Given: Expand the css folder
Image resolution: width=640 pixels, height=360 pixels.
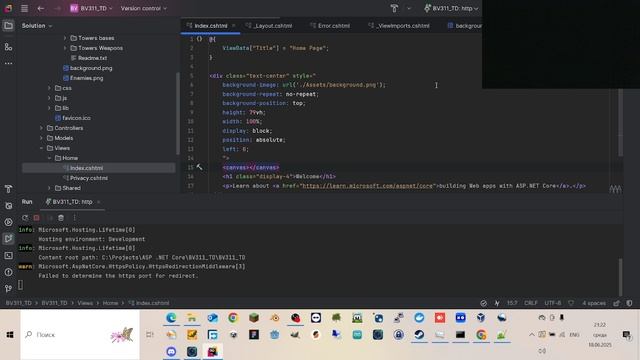Looking at the screenshot, I should click(x=49, y=88).
